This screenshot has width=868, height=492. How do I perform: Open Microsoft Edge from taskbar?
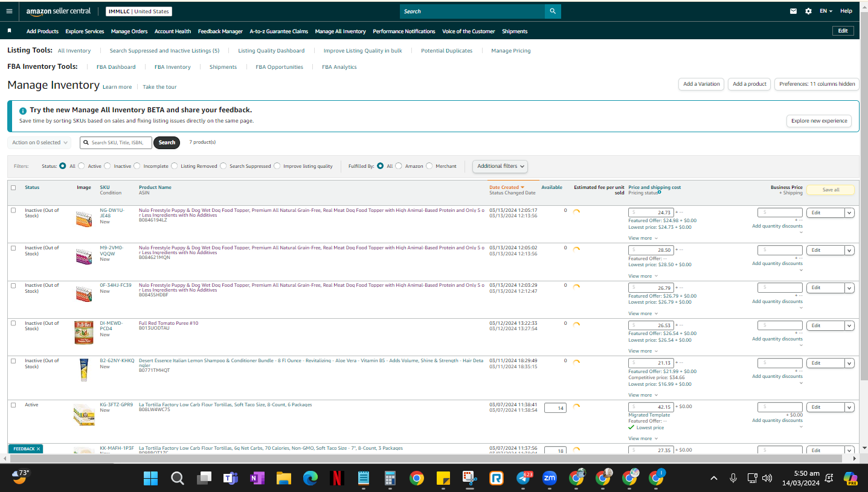pyautogui.click(x=310, y=479)
